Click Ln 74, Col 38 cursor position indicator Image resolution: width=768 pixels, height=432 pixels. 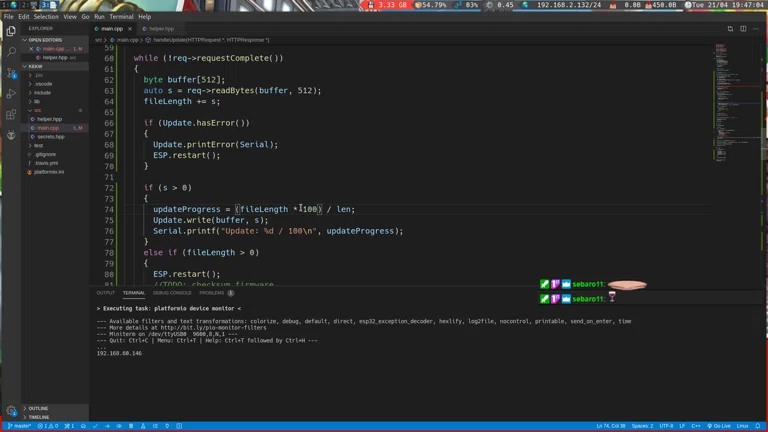[x=611, y=426]
